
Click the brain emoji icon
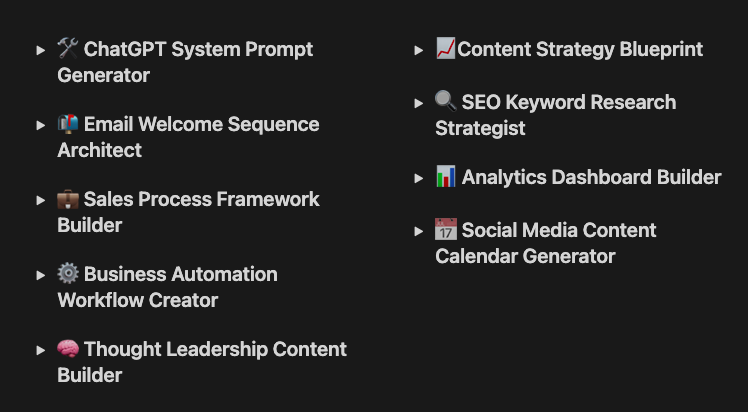tap(68, 349)
